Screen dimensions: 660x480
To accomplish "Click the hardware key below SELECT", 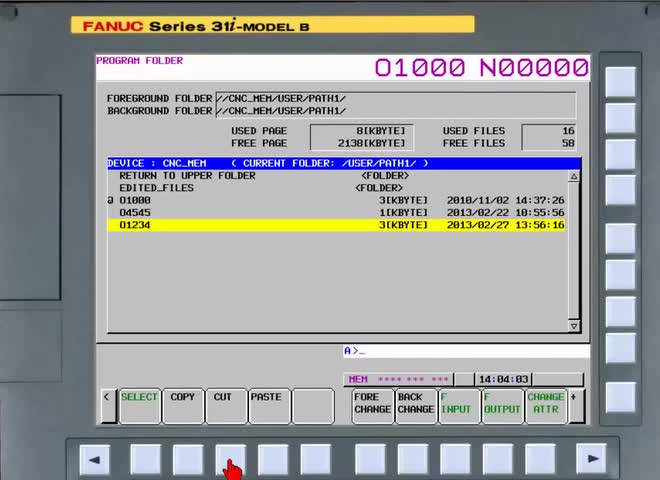I will [146, 459].
